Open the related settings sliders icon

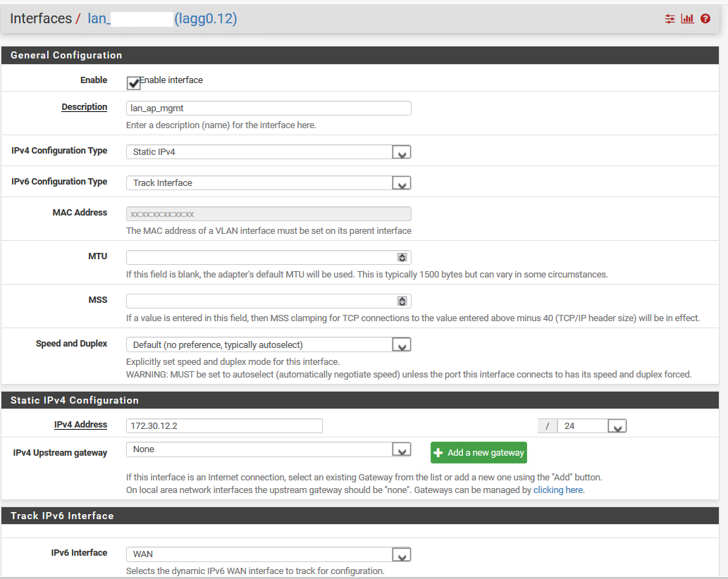click(670, 18)
